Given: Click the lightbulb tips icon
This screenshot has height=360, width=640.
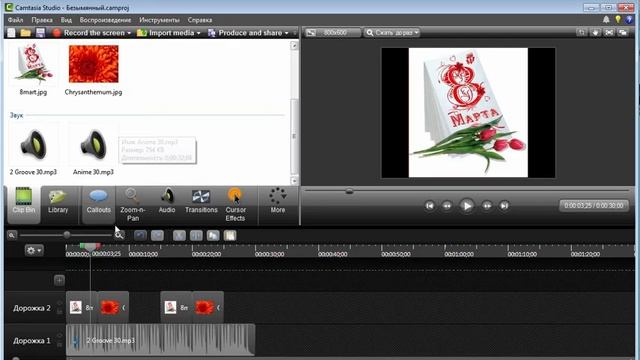Looking at the screenshot, I should pos(618,20).
